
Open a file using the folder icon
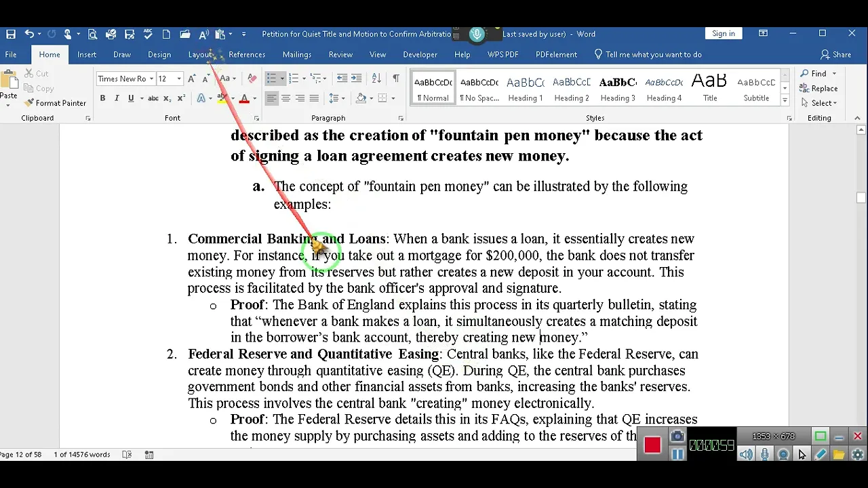tap(185, 34)
